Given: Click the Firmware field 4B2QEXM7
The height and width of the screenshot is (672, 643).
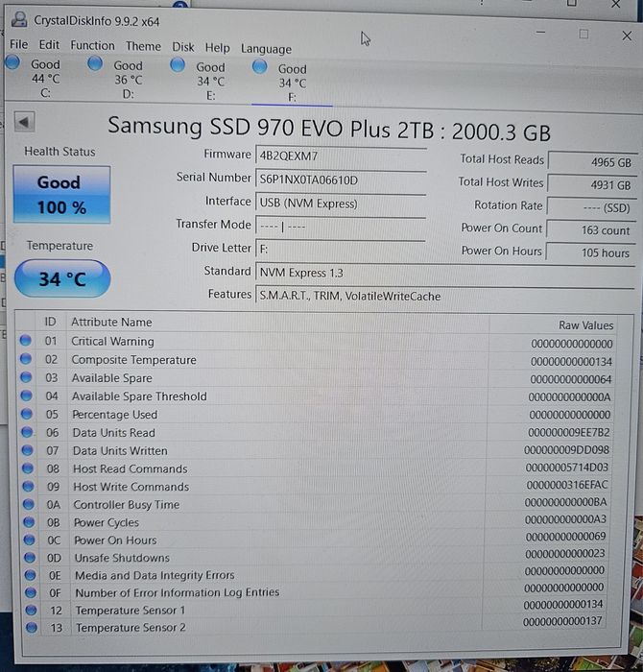Looking at the screenshot, I should (341, 156).
